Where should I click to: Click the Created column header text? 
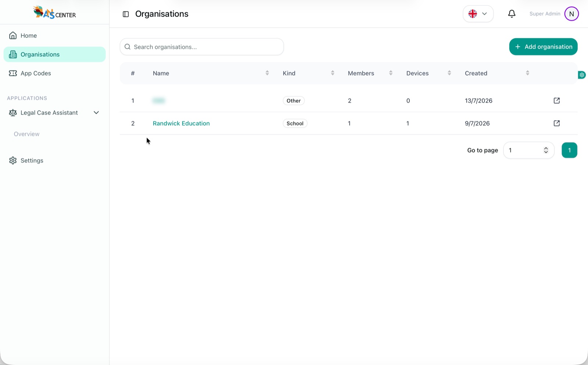pos(476,73)
